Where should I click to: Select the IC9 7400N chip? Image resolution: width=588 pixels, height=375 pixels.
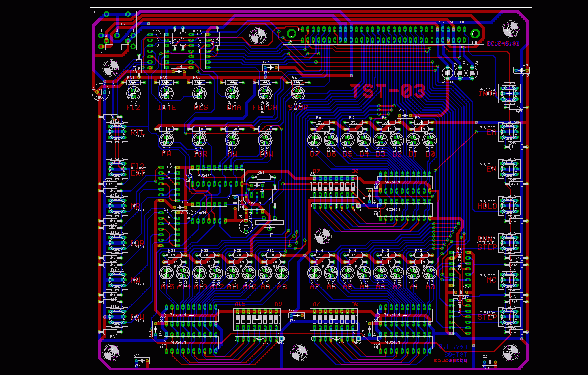(x=169, y=229)
